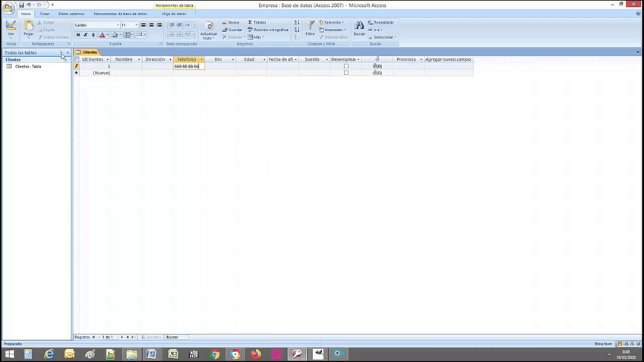Open attachment cell of record 1
Image resolution: width=644 pixels, height=362 pixels.
(x=377, y=66)
